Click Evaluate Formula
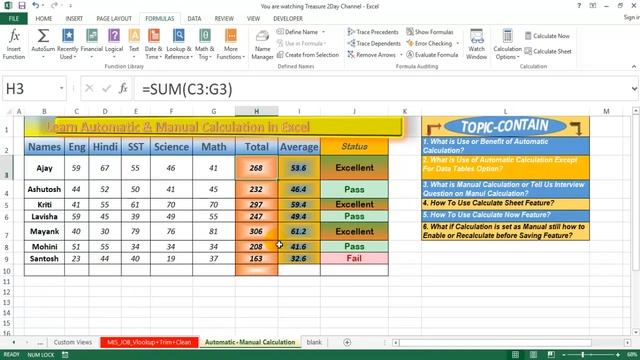The height and width of the screenshot is (360, 640). coord(432,55)
